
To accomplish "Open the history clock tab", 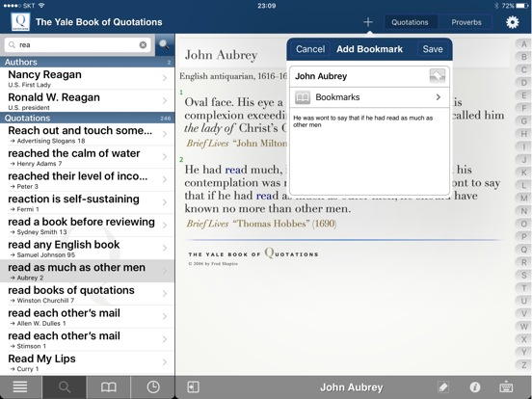I will coord(153,386).
